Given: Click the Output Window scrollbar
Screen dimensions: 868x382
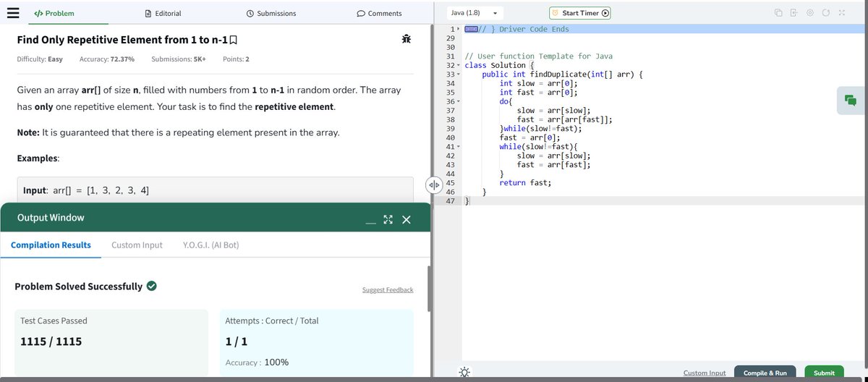Looking at the screenshot, I should coord(430,289).
